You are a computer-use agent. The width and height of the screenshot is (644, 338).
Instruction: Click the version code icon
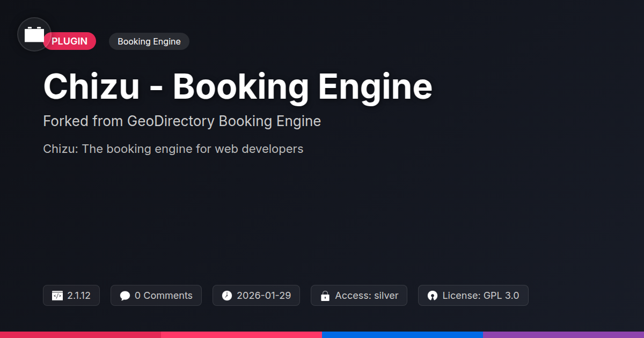coord(57,296)
